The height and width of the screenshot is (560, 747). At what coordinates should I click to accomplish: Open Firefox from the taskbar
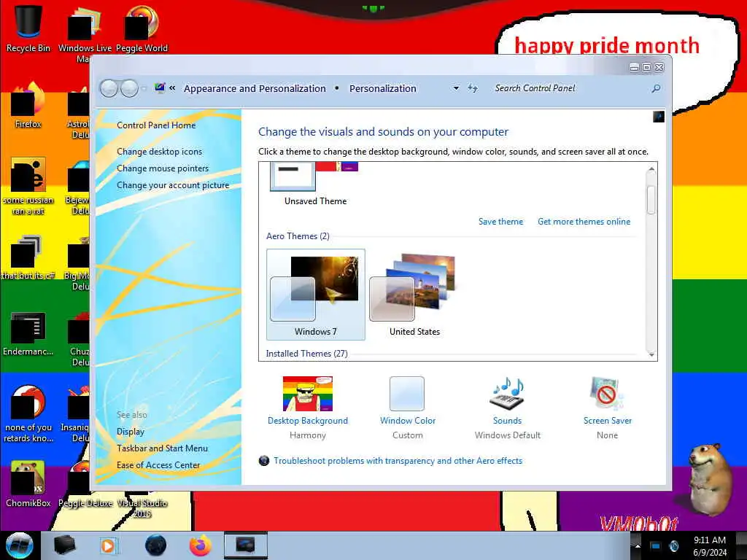point(201,545)
